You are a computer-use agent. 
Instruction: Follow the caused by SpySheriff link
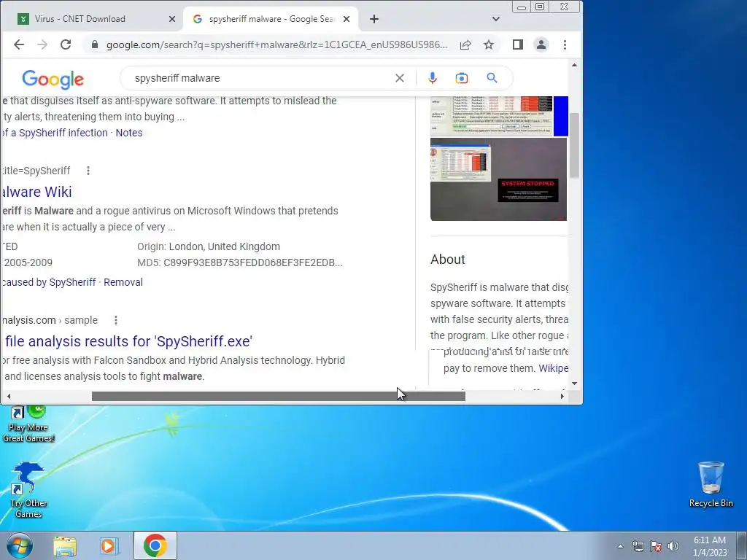49,282
